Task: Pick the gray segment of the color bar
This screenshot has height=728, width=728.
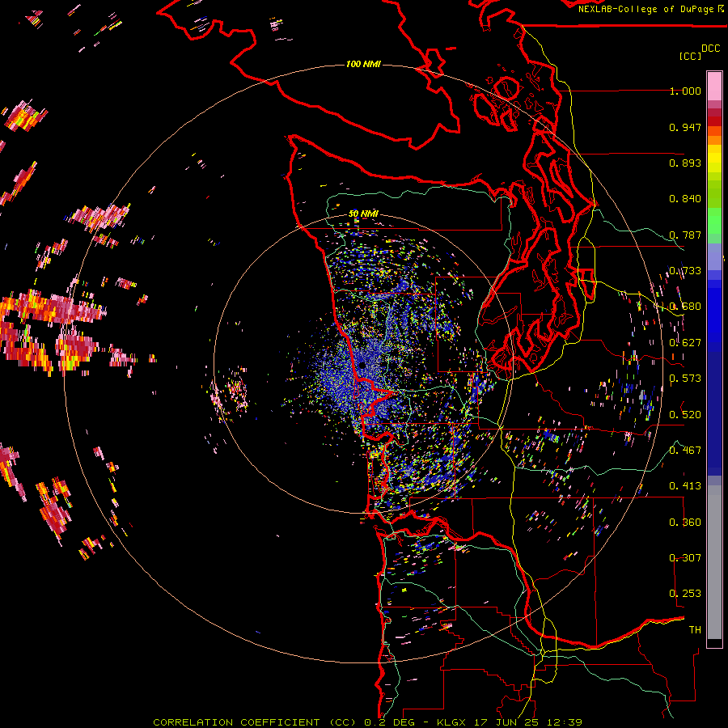Action: pyautogui.click(x=714, y=562)
